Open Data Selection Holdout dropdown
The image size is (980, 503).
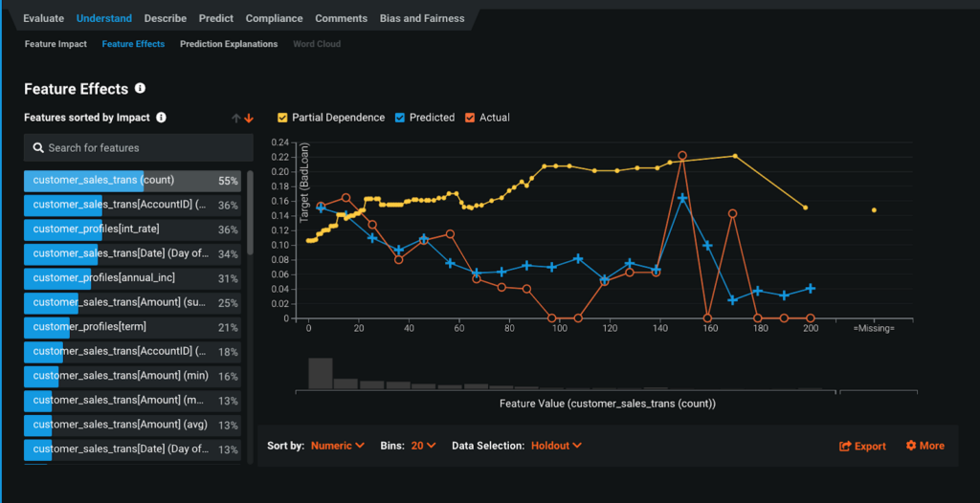pos(556,446)
